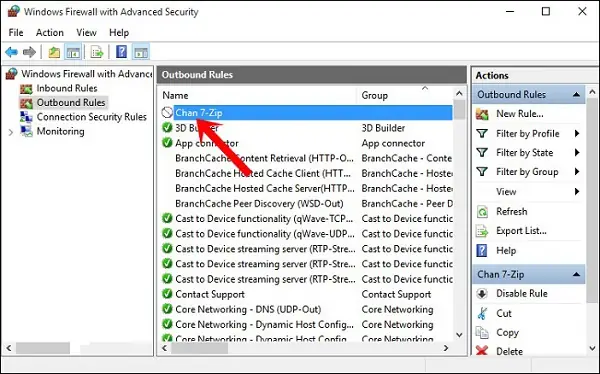Click the Export List icon in Actions pane
Image resolution: width=600 pixels, height=374 pixels.
coord(482,231)
